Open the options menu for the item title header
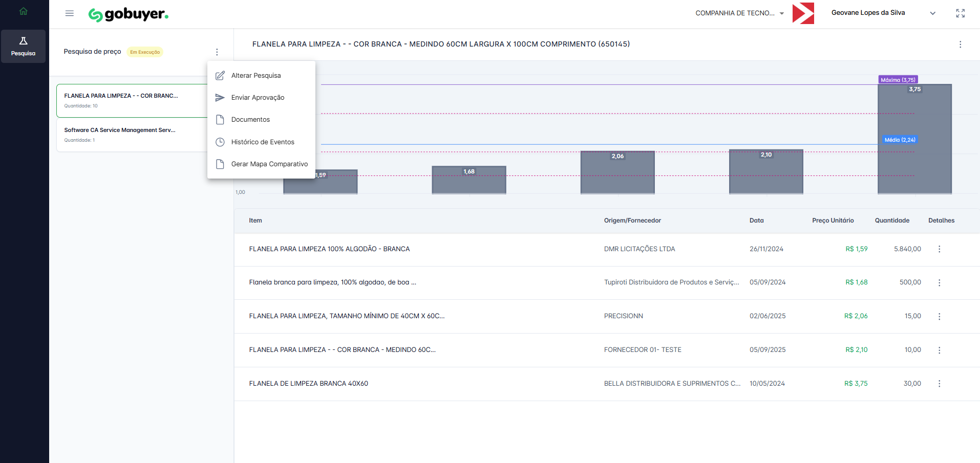The image size is (980, 463). [x=960, y=45]
